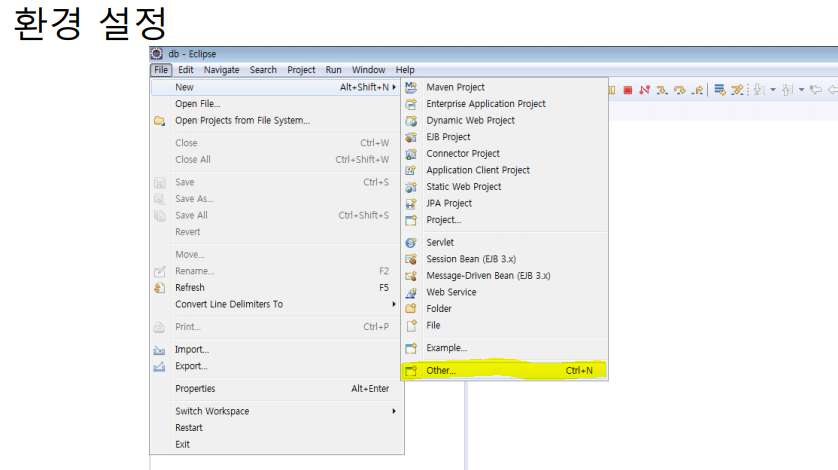
Task: Open the Project menu
Action: point(301,70)
